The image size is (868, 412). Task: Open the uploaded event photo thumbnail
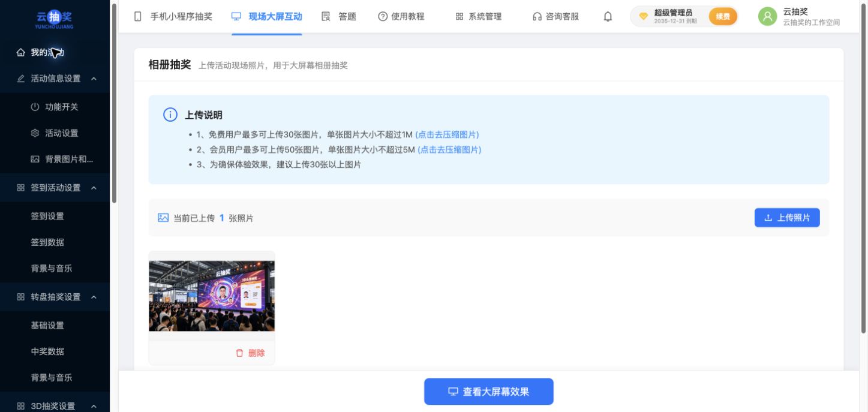coord(212,296)
